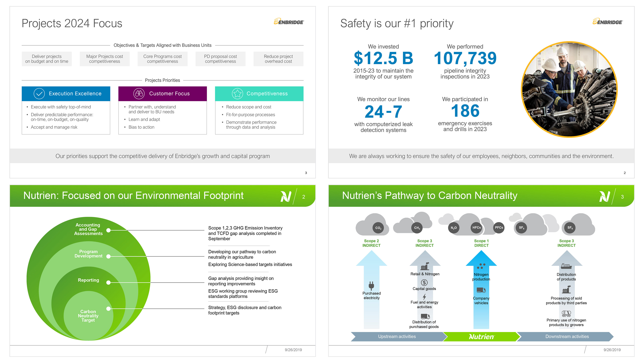This screenshot has height=363, width=644.
Task: Click 'Scope 3 INDIRECT' above Distribution of products
Action: [567, 243]
